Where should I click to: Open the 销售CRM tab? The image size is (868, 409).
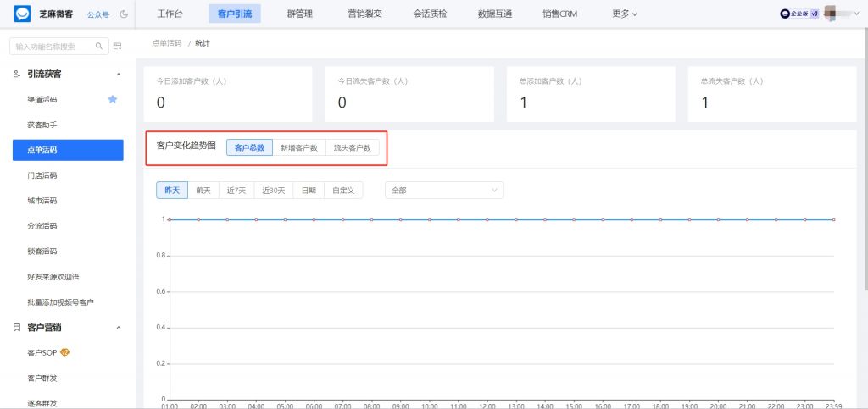pyautogui.click(x=559, y=14)
